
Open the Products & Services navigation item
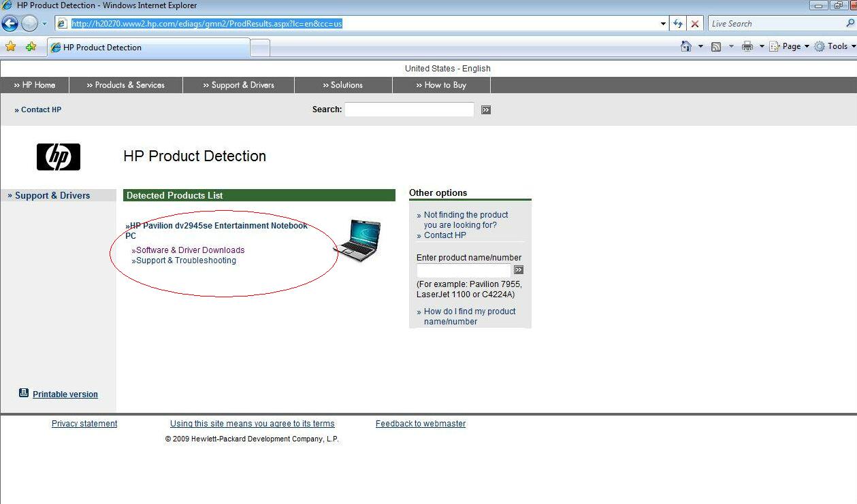tap(126, 85)
